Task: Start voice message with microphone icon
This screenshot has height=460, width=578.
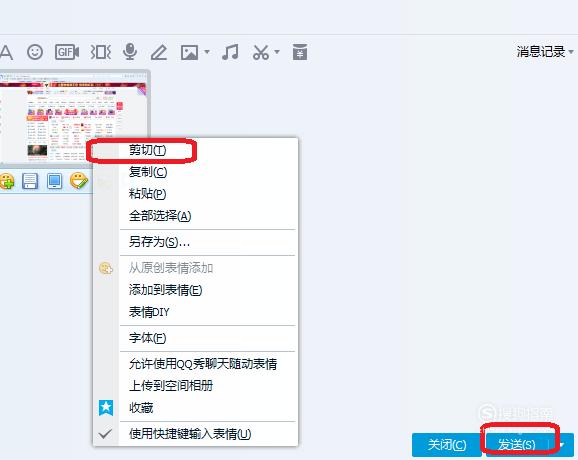Action: 130,52
